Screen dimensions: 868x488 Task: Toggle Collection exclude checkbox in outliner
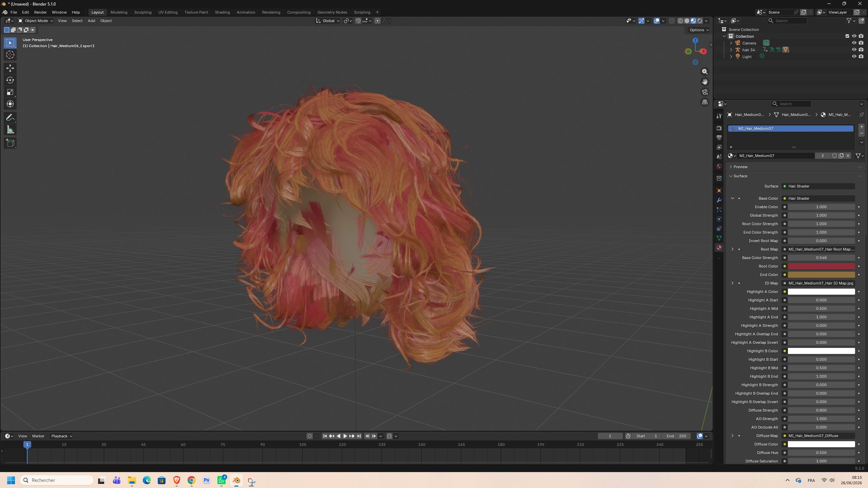(847, 36)
